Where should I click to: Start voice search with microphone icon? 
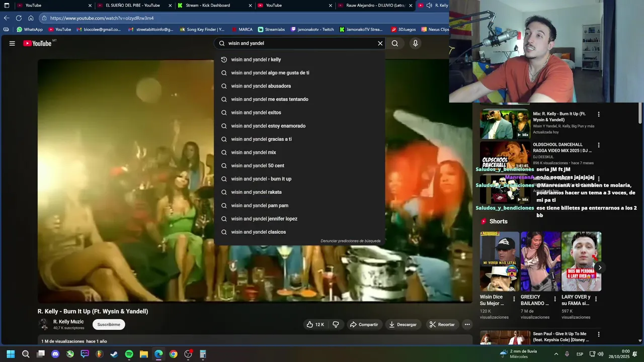(x=415, y=43)
